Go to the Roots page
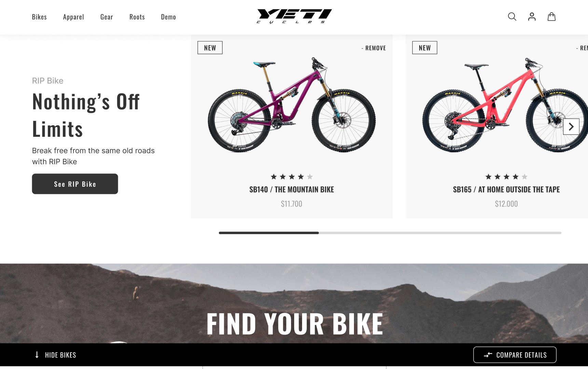 137,17
